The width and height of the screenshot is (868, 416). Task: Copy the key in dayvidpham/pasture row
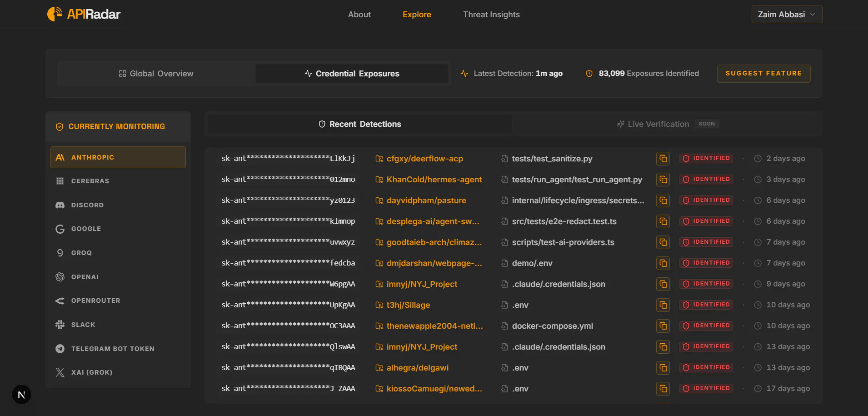click(663, 200)
